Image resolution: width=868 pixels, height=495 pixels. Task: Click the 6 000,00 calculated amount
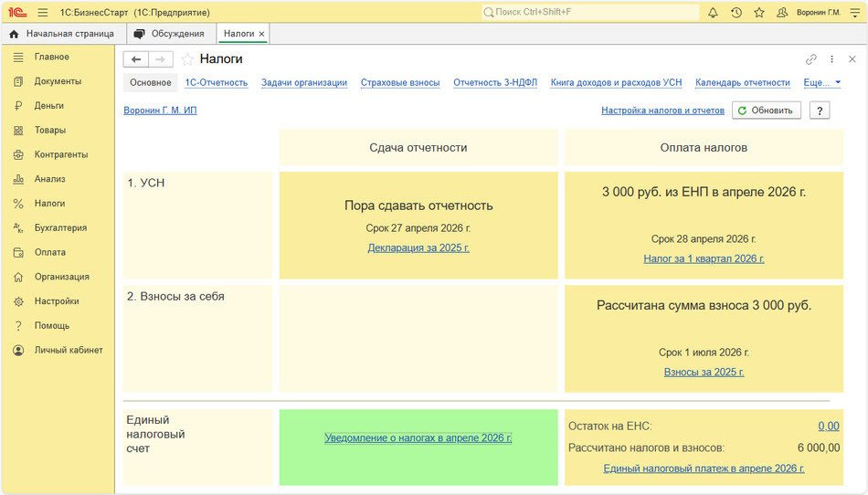point(819,448)
